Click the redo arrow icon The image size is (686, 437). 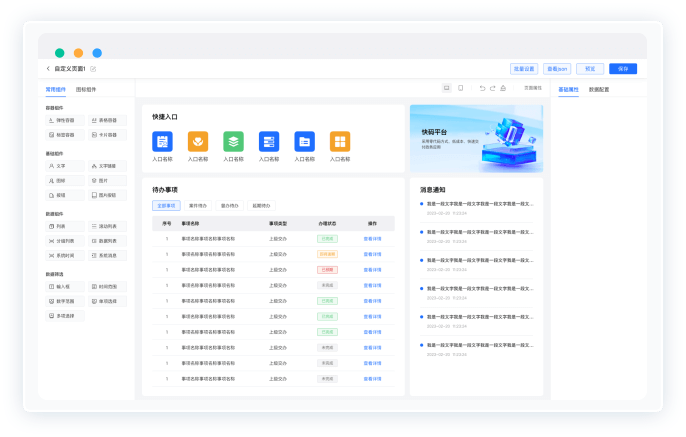(x=494, y=88)
